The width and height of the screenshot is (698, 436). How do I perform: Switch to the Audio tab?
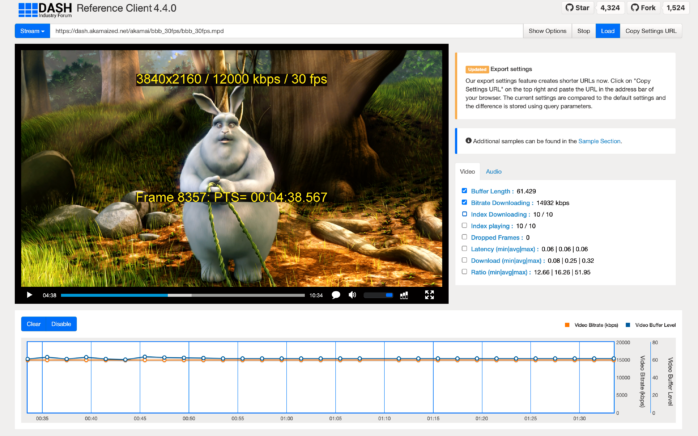click(x=493, y=172)
